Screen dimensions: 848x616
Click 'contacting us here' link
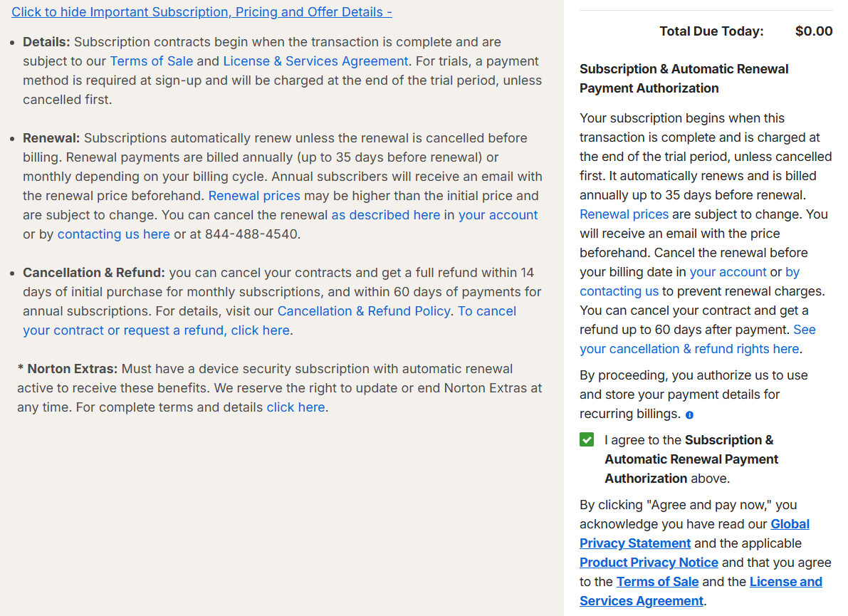tap(113, 234)
